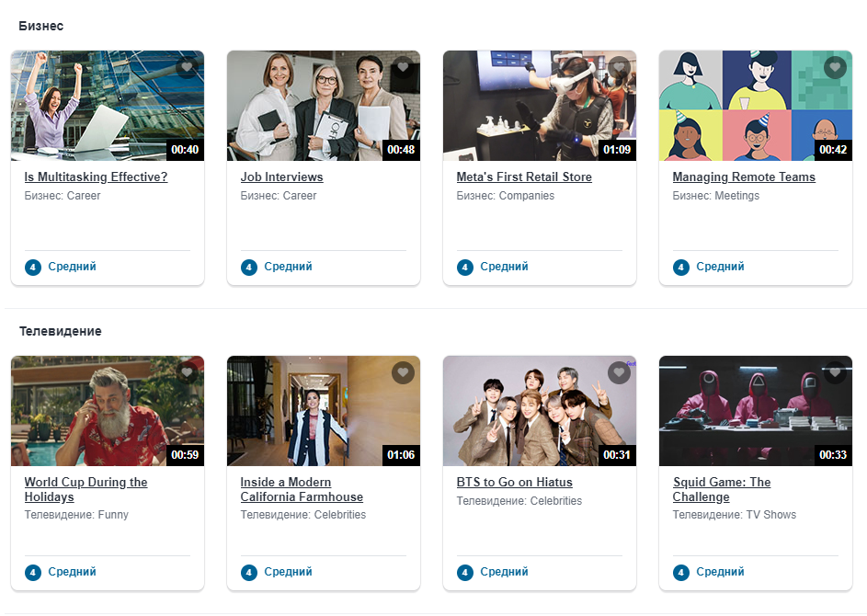
Task: Click the Телевидение section heading
Action: pyautogui.click(x=61, y=331)
